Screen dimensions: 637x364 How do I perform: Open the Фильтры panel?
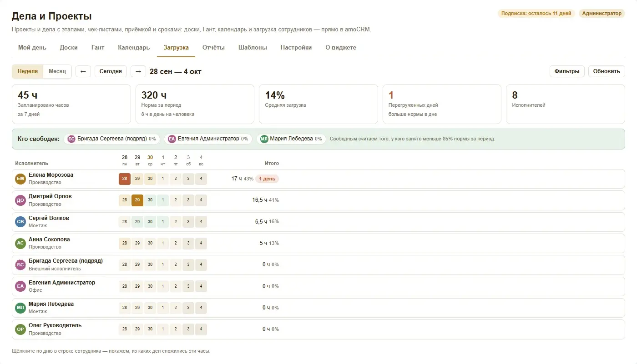point(567,71)
